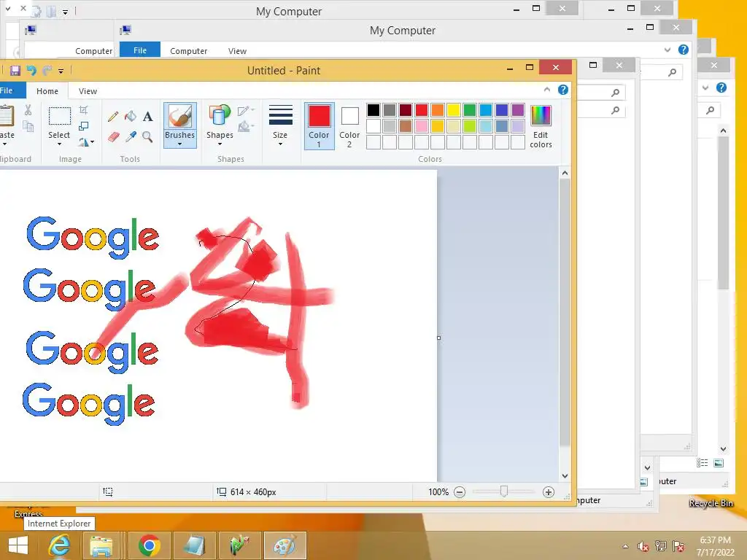747x560 pixels.
Task: Click the Select rectangle tool
Action: pyautogui.click(x=60, y=117)
